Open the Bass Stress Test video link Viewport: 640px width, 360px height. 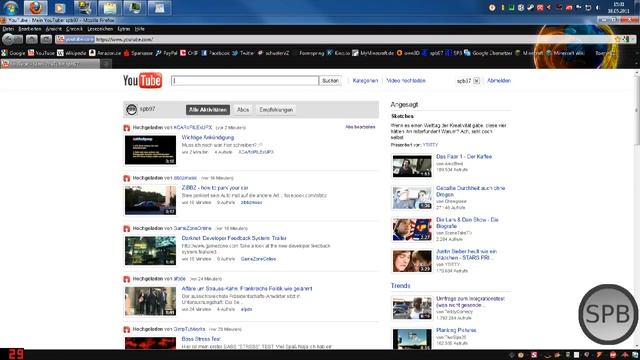(x=201, y=339)
